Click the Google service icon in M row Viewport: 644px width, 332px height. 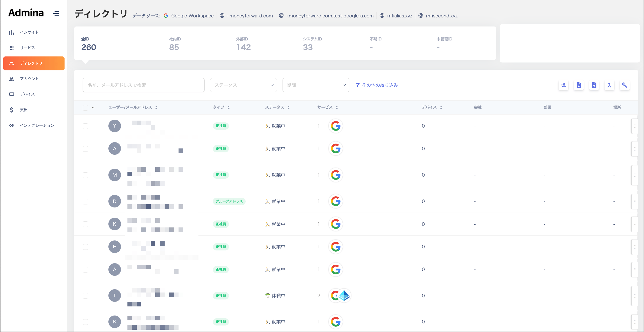(x=335, y=175)
